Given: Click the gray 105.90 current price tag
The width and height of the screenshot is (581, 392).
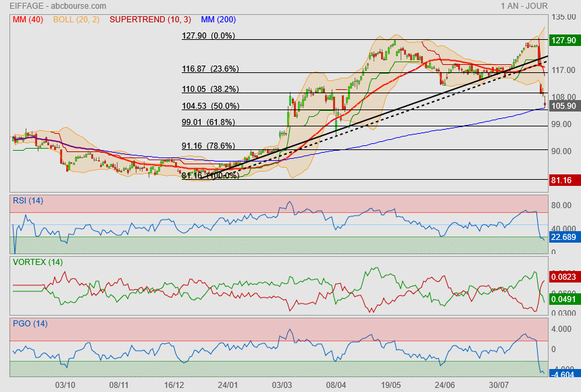Looking at the screenshot, I should tap(563, 106).
